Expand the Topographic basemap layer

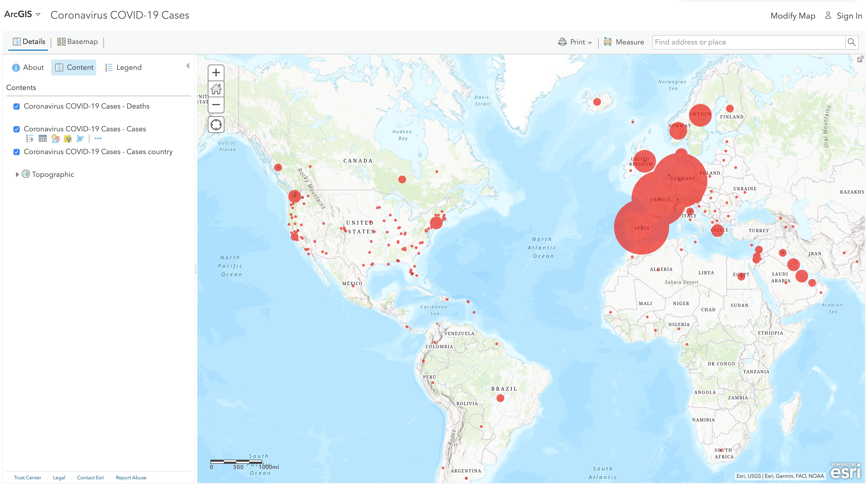(x=17, y=174)
